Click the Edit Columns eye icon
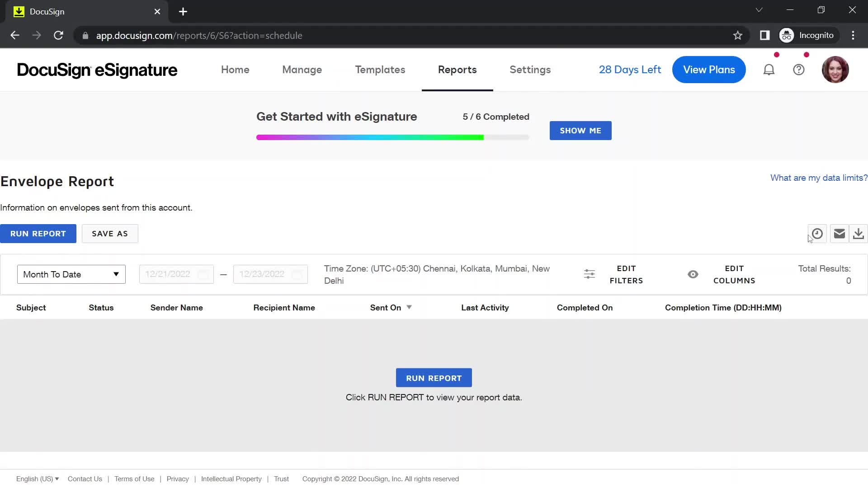This screenshot has width=868, height=488. 693,274
